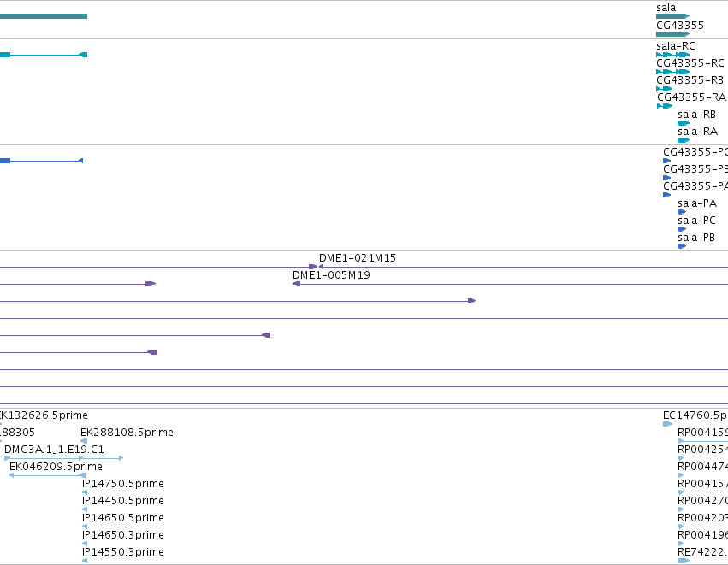Select the CG43355 gene arrow glyph
Screen dimensions: 728x565
click(x=672, y=34)
